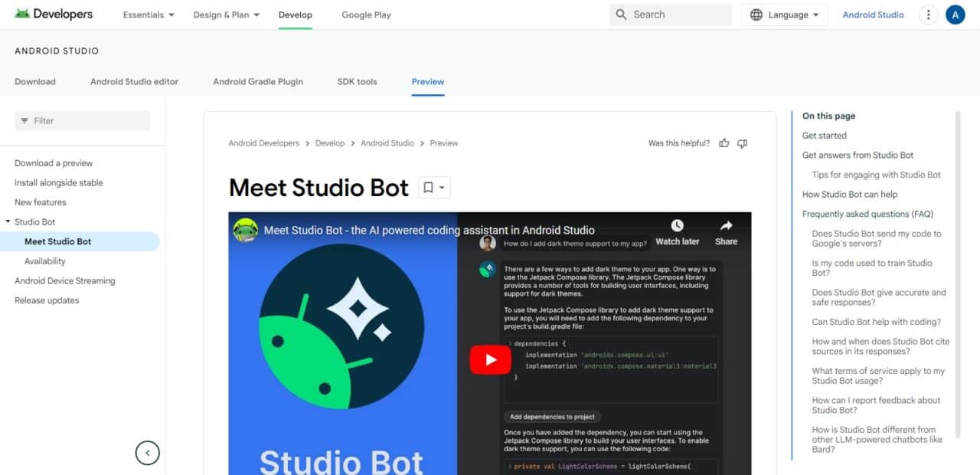980x475 pixels.
Task: Click the bookmark icon beside the title
Action: click(x=428, y=188)
